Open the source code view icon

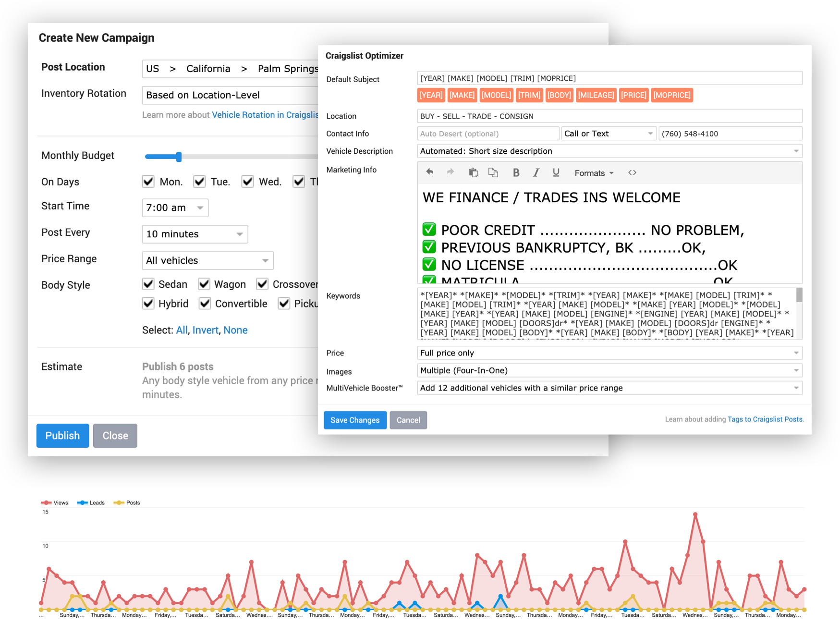[x=632, y=172]
